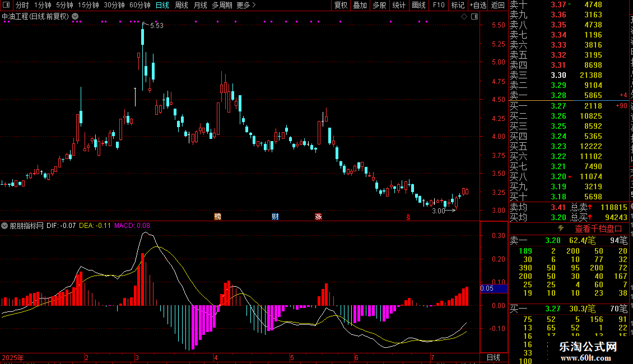Click the 卖三 price 3.30

coord(558,75)
